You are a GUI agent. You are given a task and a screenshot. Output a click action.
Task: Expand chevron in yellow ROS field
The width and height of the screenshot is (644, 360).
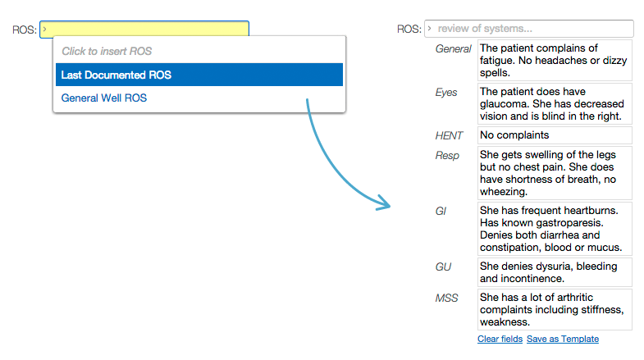[x=45, y=30]
